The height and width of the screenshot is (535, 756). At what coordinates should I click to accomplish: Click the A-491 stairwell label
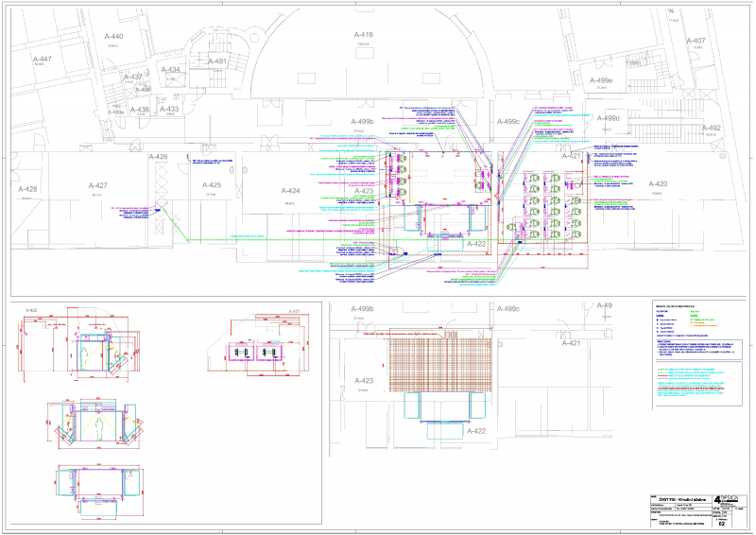pos(217,61)
